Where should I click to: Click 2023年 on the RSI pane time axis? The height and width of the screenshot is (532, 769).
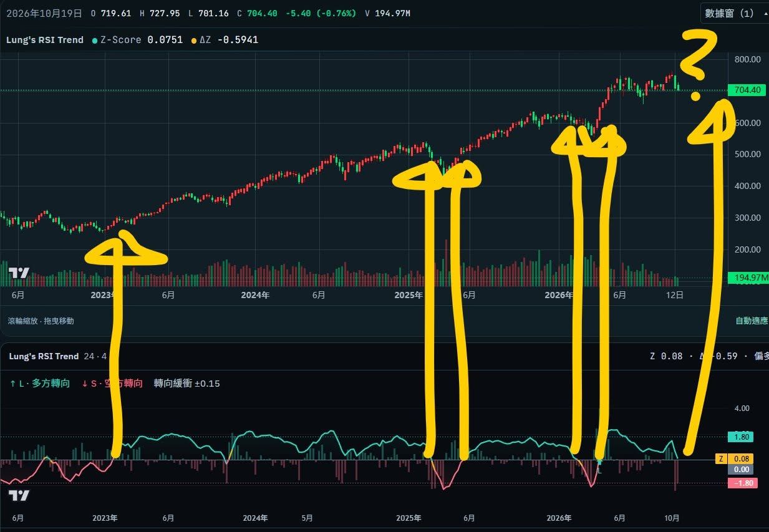click(x=105, y=518)
